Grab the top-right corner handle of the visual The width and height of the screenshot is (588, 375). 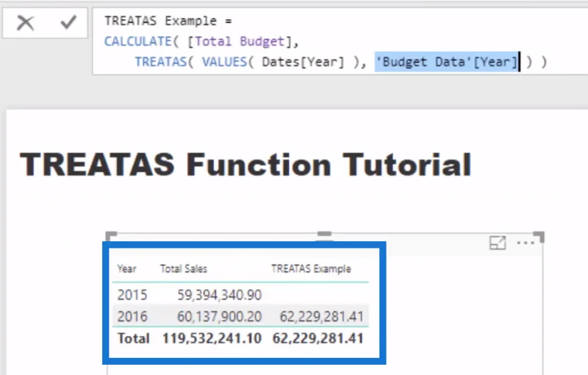539,237
